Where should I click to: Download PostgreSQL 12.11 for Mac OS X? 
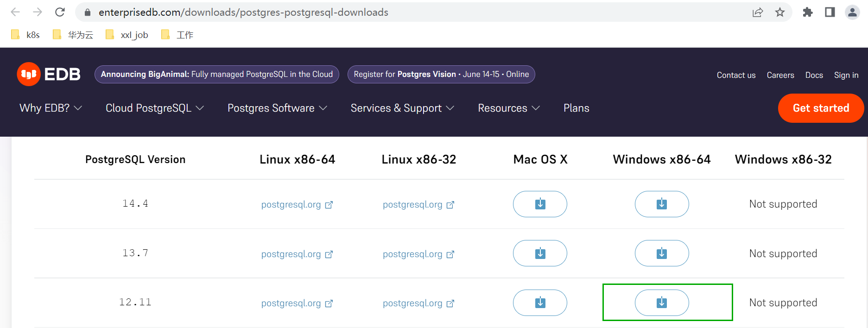pyautogui.click(x=540, y=303)
